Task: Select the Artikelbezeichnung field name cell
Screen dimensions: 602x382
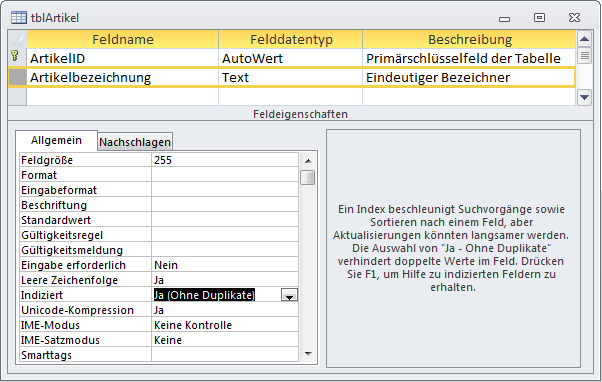Action: pyautogui.click(x=122, y=78)
